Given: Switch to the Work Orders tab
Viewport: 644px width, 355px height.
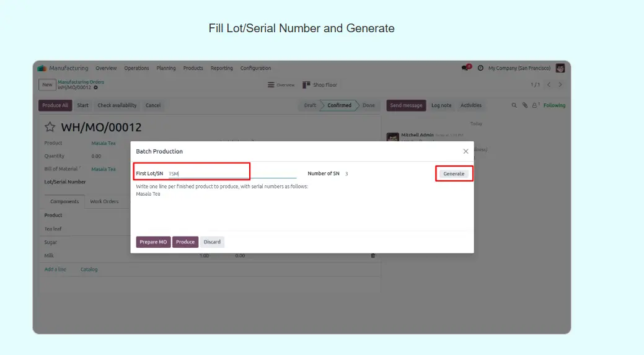Looking at the screenshot, I should coord(104,201).
